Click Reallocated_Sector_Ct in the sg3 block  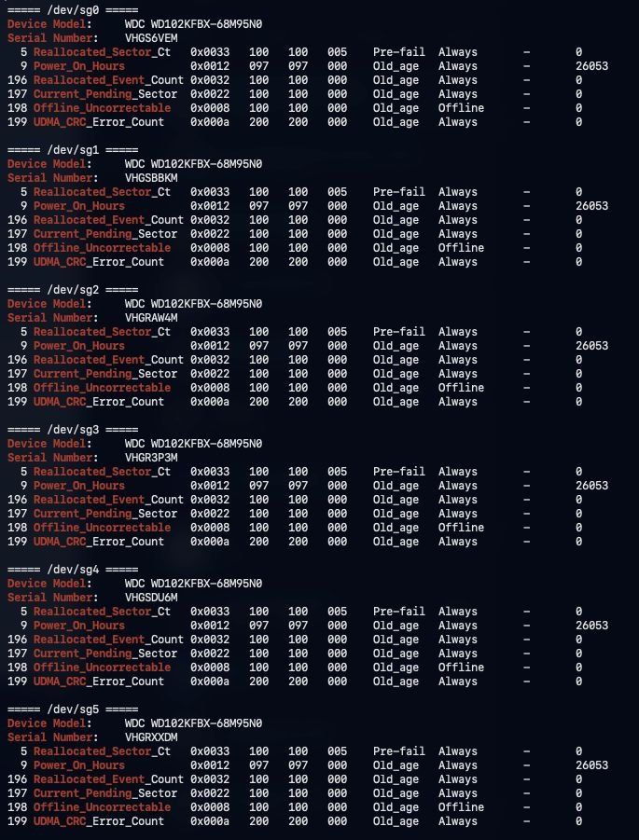pyautogui.click(x=102, y=472)
